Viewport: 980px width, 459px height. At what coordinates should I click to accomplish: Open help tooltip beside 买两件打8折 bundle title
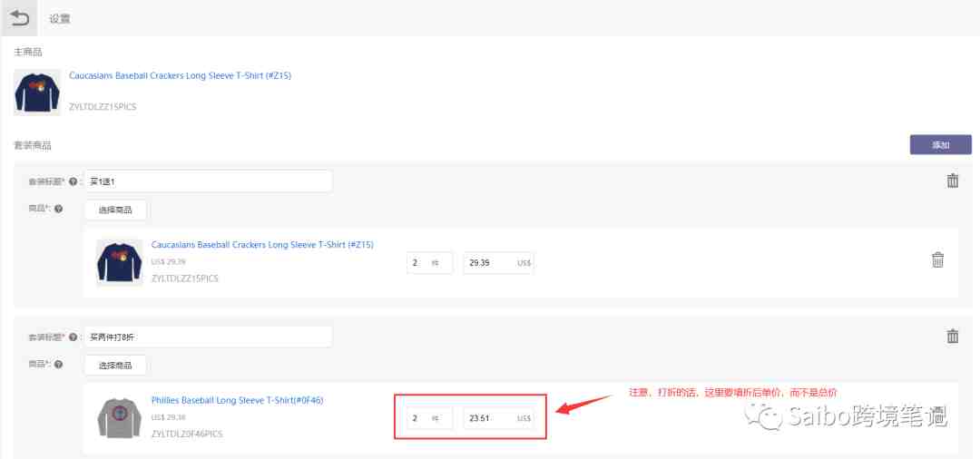pyautogui.click(x=73, y=337)
